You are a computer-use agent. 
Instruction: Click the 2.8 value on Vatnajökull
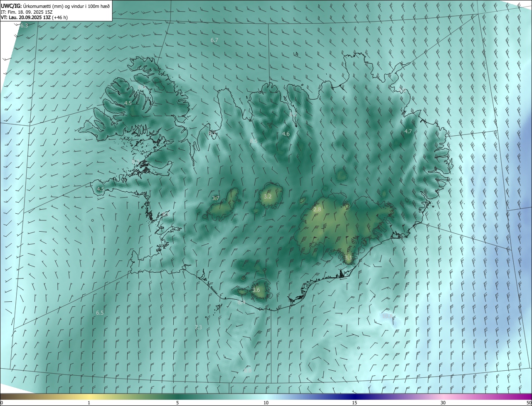pyautogui.click(x=317, y=209)
